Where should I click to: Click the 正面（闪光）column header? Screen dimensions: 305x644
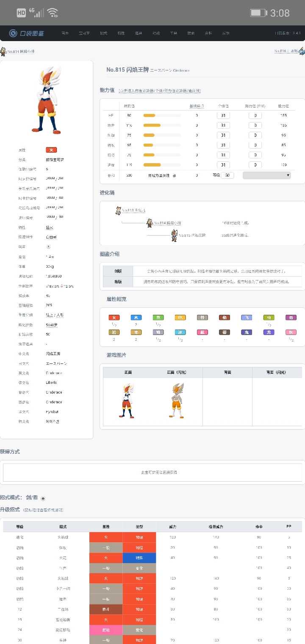(x=177, y=372)
